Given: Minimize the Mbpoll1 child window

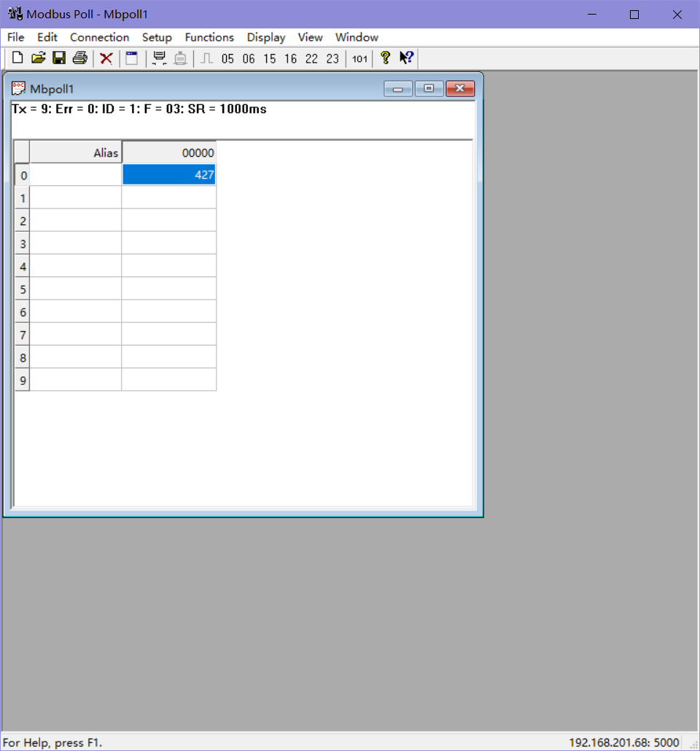Looking at the screenshot, I should [x=397, y=89].
